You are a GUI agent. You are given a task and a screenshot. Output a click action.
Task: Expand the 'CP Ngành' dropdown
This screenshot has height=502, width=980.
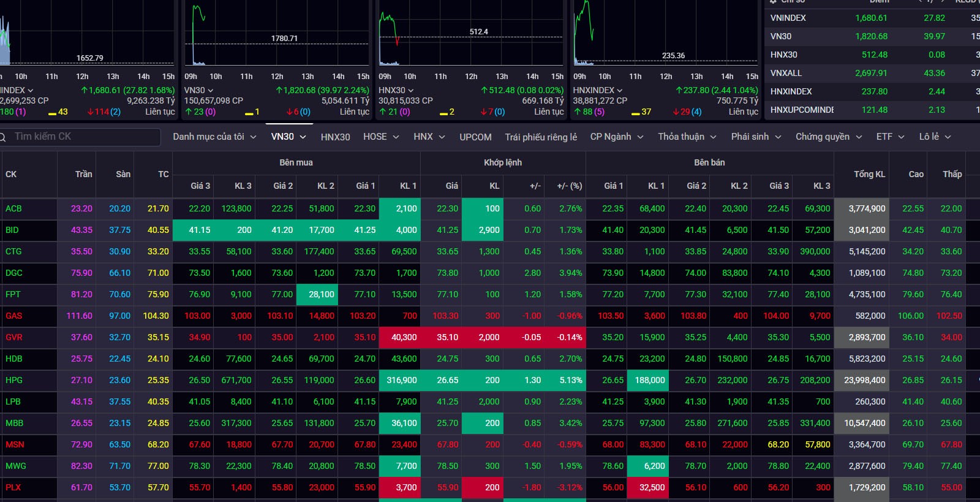(617, 137)
